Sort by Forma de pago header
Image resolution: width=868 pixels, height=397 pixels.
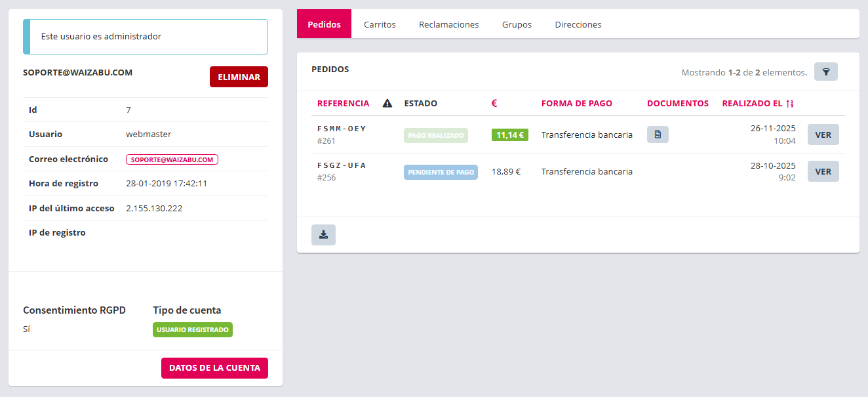(576, 103)
